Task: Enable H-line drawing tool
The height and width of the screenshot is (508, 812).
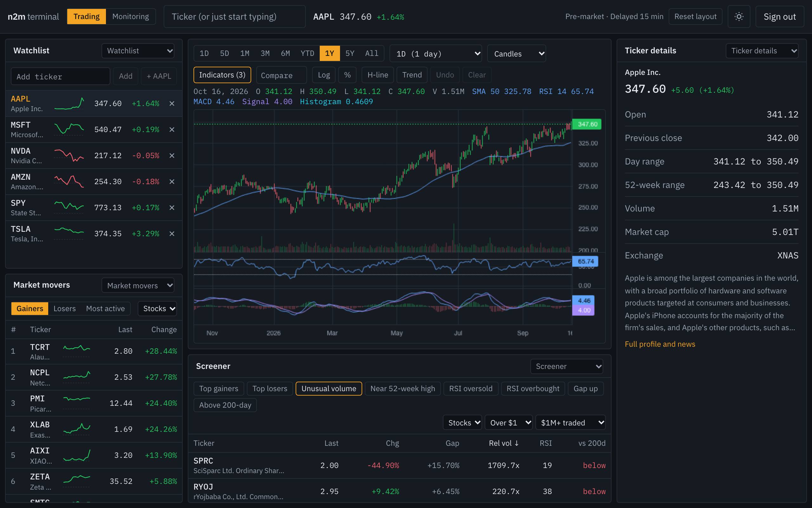Action: [x=377, y=75]
